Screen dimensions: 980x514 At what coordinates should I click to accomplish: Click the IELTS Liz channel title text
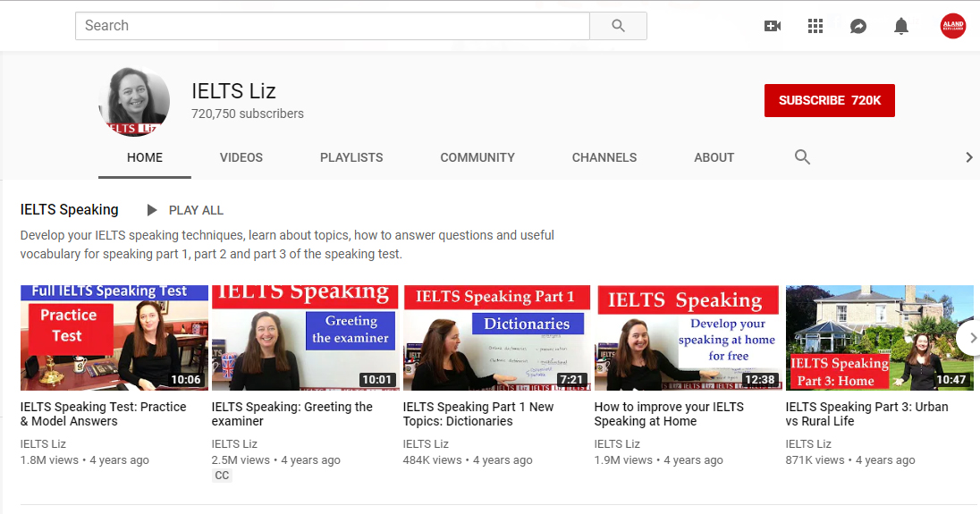click(x=233, y=91)
